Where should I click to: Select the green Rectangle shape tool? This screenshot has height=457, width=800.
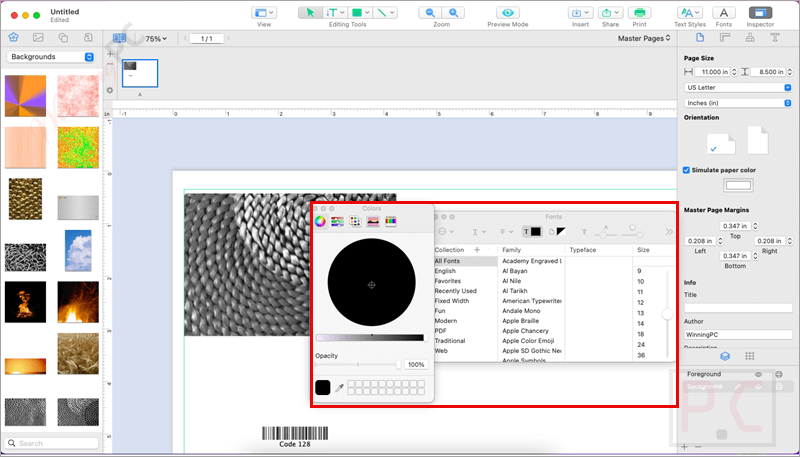tap(357, 13)
